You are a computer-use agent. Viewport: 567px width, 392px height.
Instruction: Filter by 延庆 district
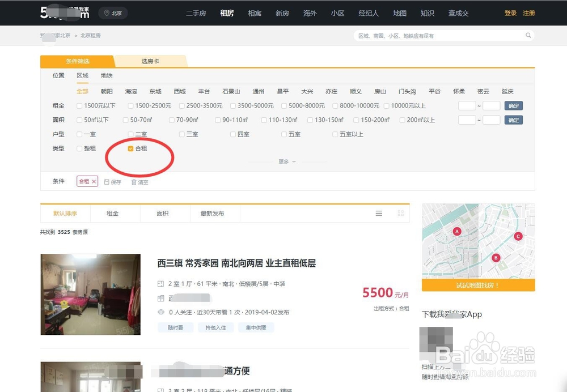[x=507, y=91]
